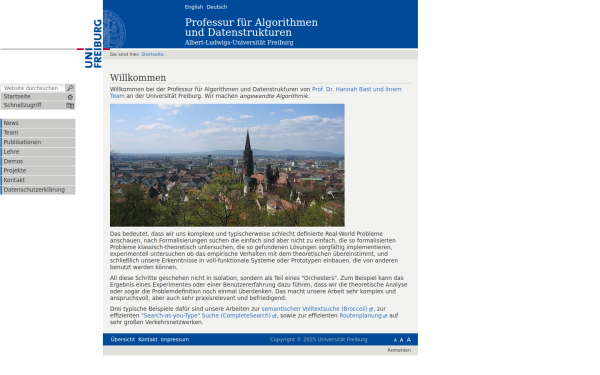Select the medium font size A
600x375 pixels.
(401, 340)
